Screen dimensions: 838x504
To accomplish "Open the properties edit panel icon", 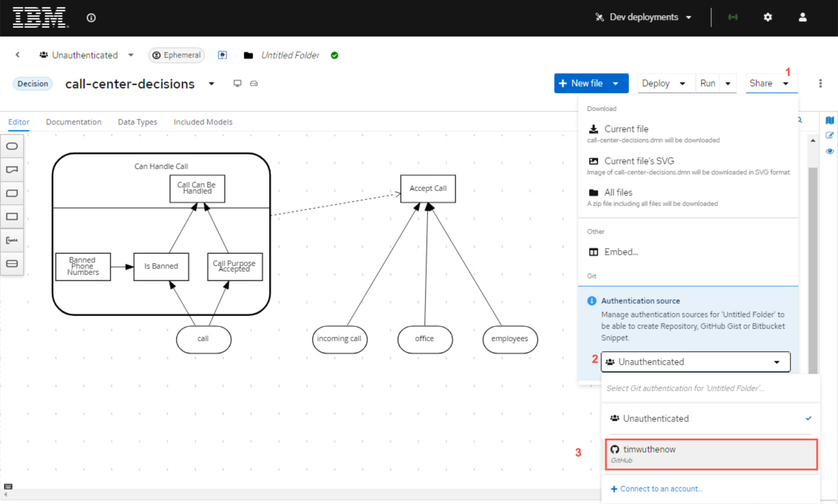I will pos(830,136).
